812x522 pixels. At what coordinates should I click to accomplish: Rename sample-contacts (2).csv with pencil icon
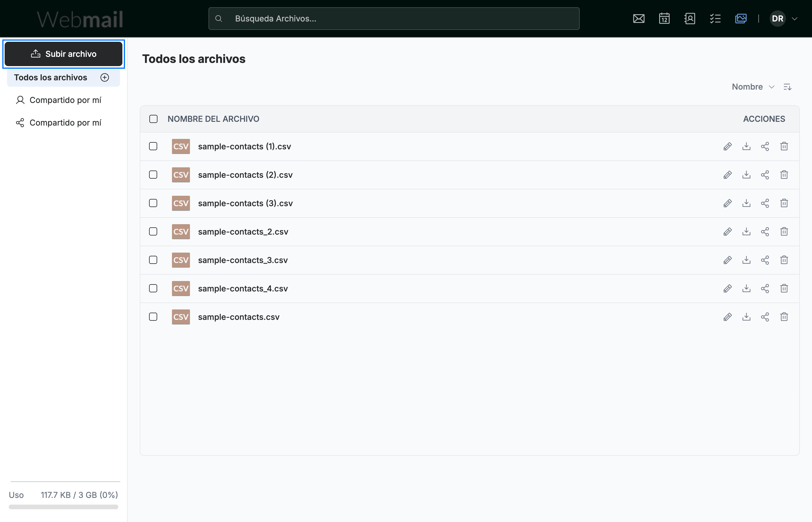727,175
